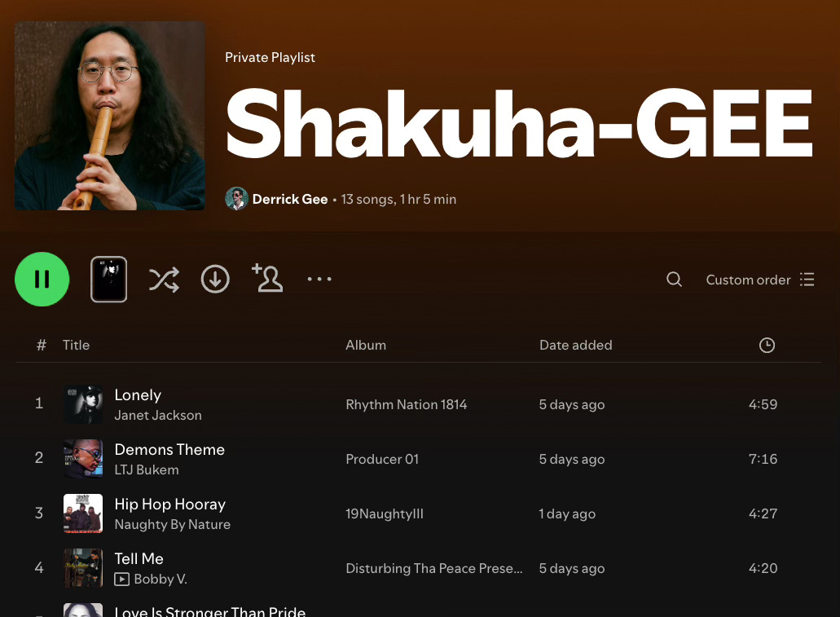The image size is (840, 617).
Task: Sort tracks by the Title column
Action: pyautogui.click(x=76, y=345)
